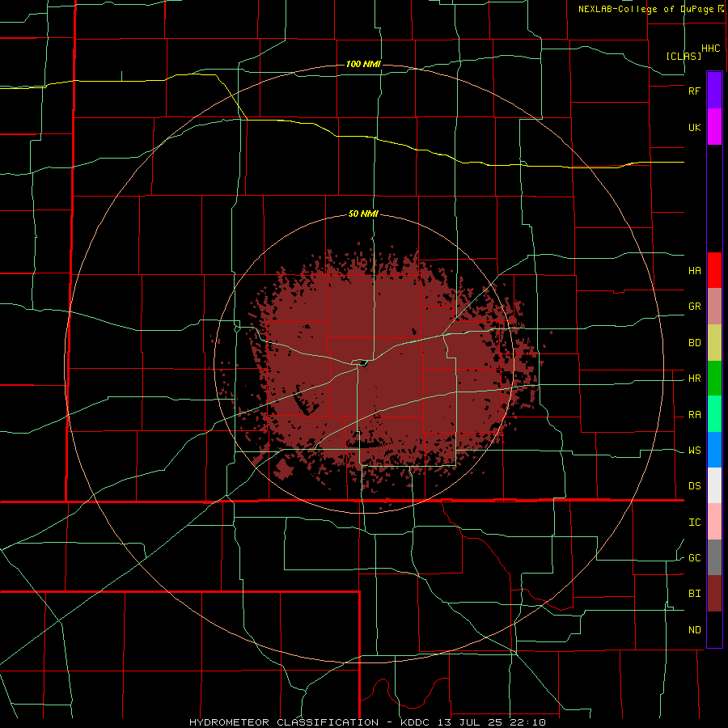Screen dimensions: 728x728
Task: Click the blue WS legend swatch
Action: coord(714,450)
